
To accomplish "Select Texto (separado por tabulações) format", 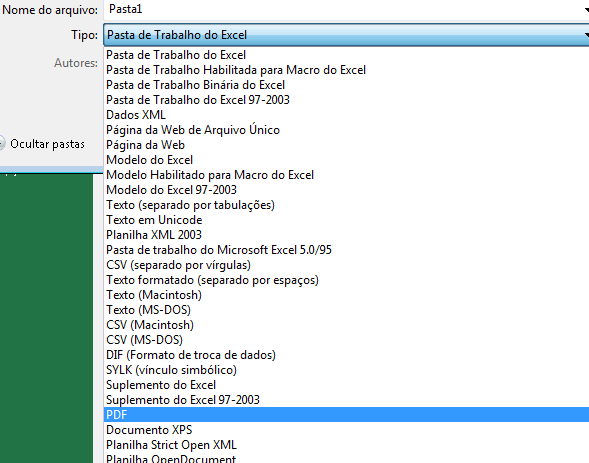I will pyautogui.click(x=346, y=205).
